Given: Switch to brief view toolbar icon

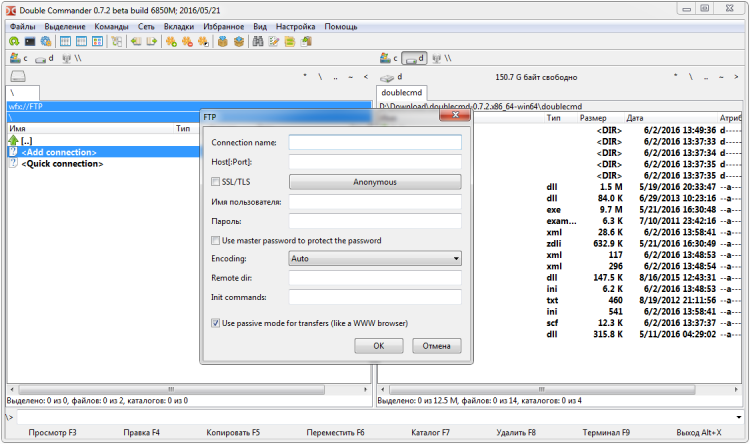Looking at the screenshot, I should pyautogui.click(x=65, y=42).
